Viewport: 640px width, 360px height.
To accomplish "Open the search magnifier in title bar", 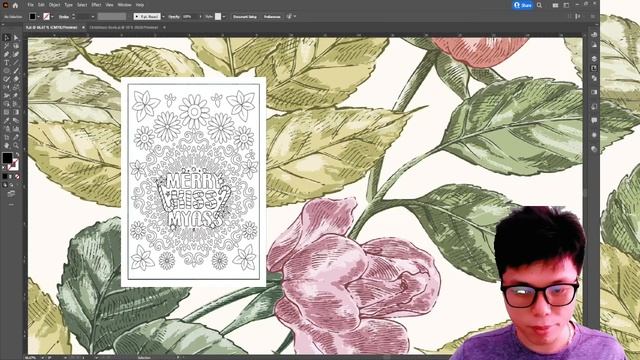I will click(x=540, y=5).
